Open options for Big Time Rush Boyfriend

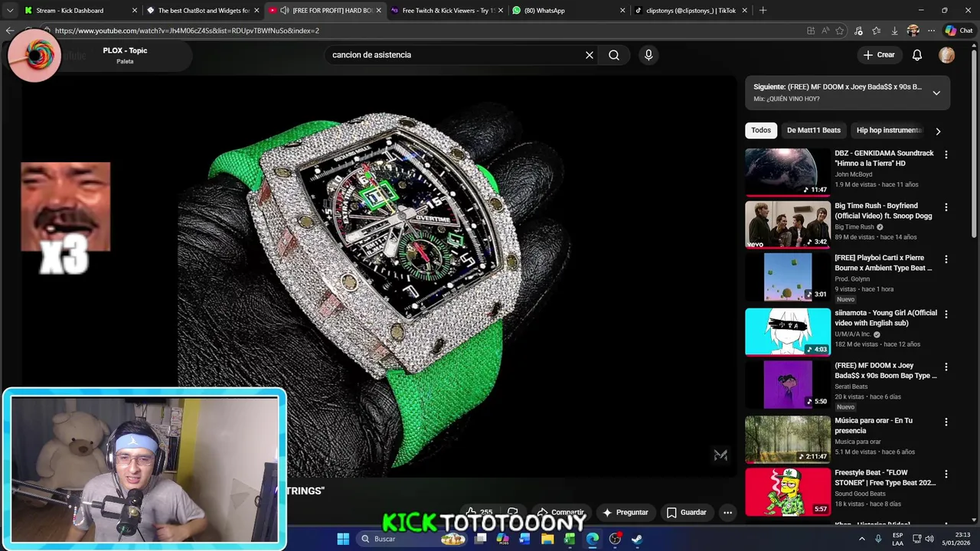(x=946, y=207)
